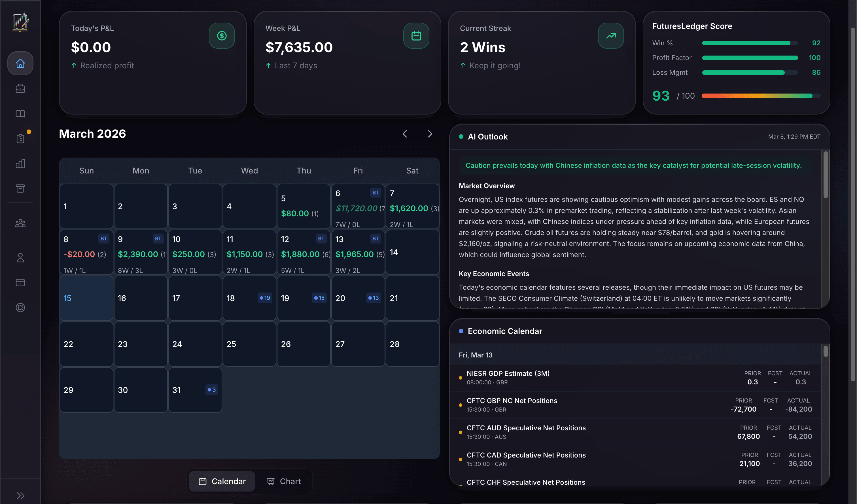Open the journal book icon in sidebar

pos(20,114)
